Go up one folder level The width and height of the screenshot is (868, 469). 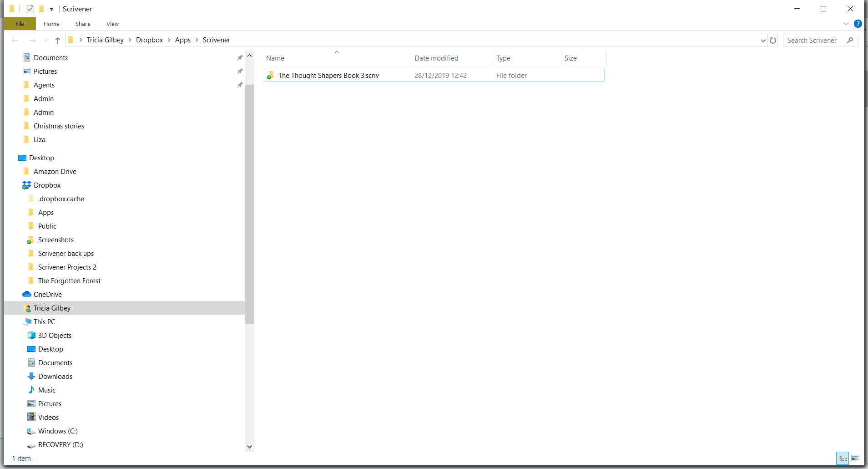click(x=58, y=41)
